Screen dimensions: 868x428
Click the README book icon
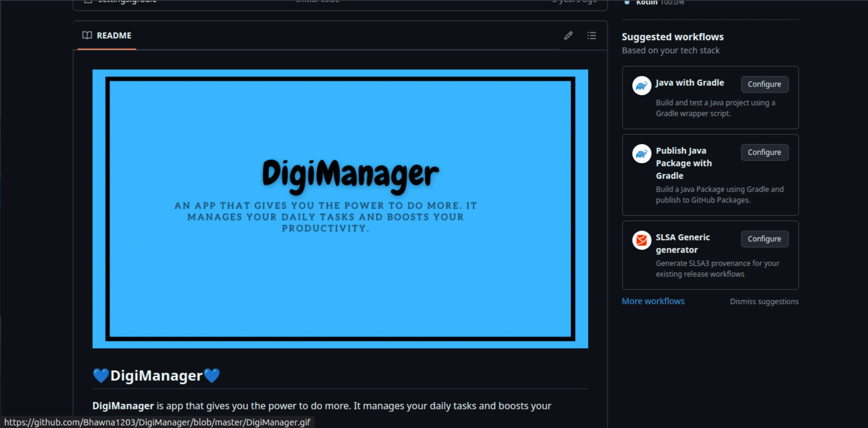[x=87, y=35]
